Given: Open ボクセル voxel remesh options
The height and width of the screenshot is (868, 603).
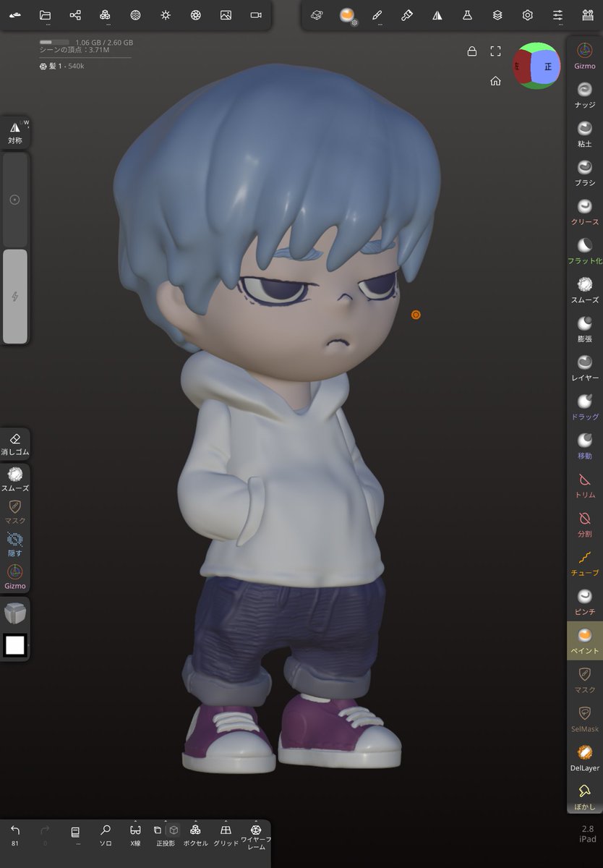Looking at the screenshot, I should 195,835.
